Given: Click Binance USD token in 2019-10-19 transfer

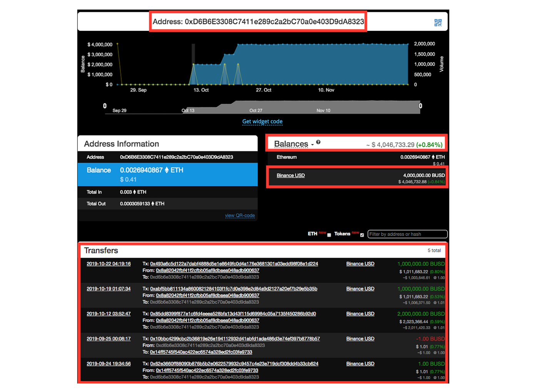Looking at the screenshot, I should click(x=360, y=289).
